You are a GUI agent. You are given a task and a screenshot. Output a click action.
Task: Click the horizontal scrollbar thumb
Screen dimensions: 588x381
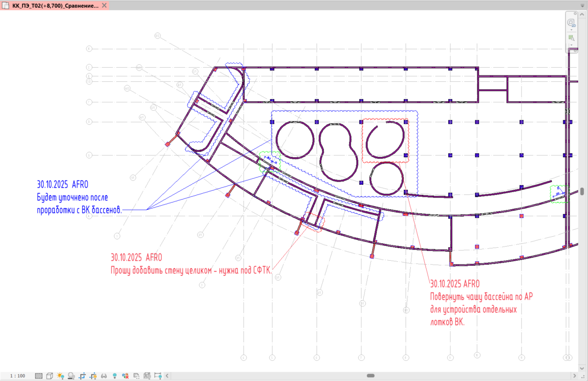point(370,376)
